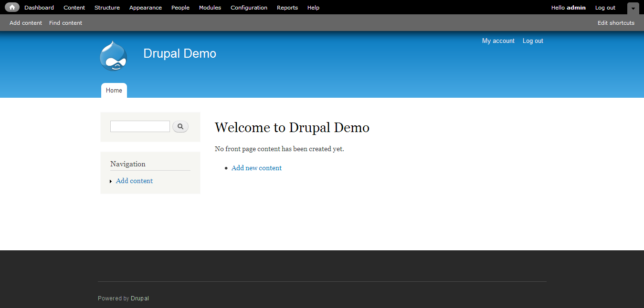Open the Content admin menu

[x=74, y=8]
